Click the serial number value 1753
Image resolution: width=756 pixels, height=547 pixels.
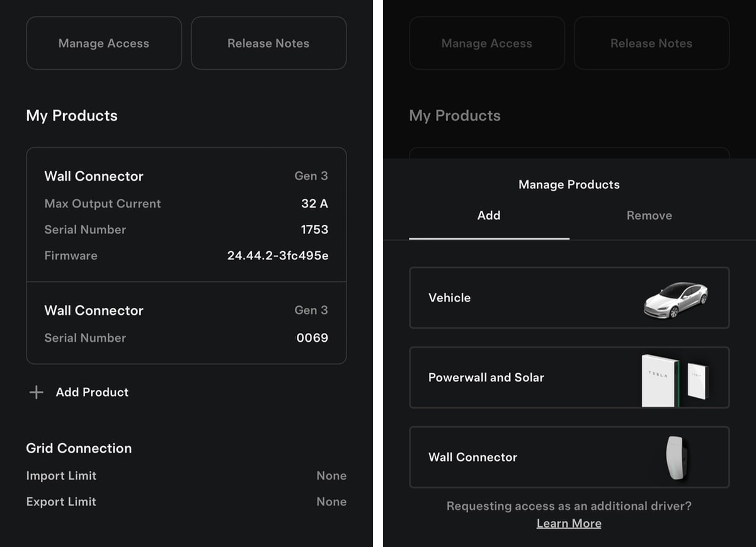pos(314,230)
